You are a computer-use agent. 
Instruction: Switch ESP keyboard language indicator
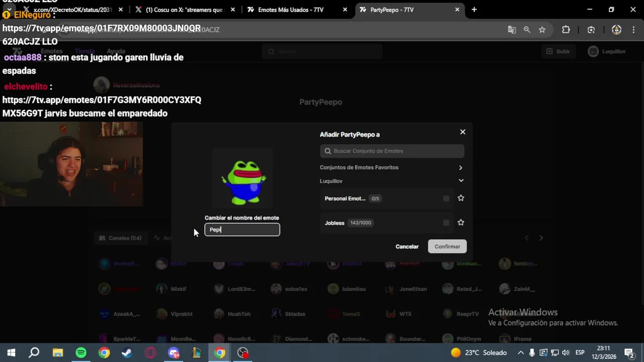580,352
